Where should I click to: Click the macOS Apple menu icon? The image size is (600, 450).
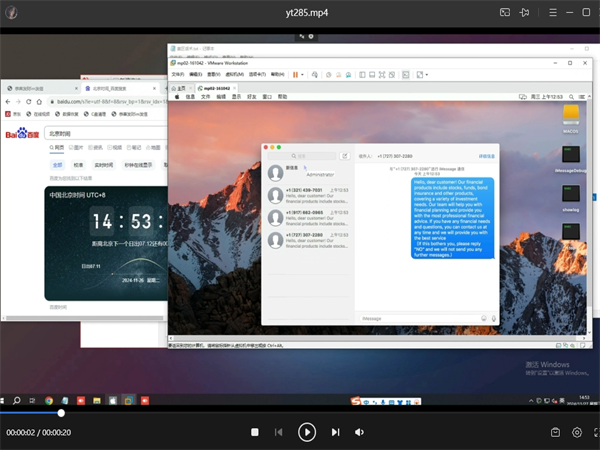[x=178, y=96]
